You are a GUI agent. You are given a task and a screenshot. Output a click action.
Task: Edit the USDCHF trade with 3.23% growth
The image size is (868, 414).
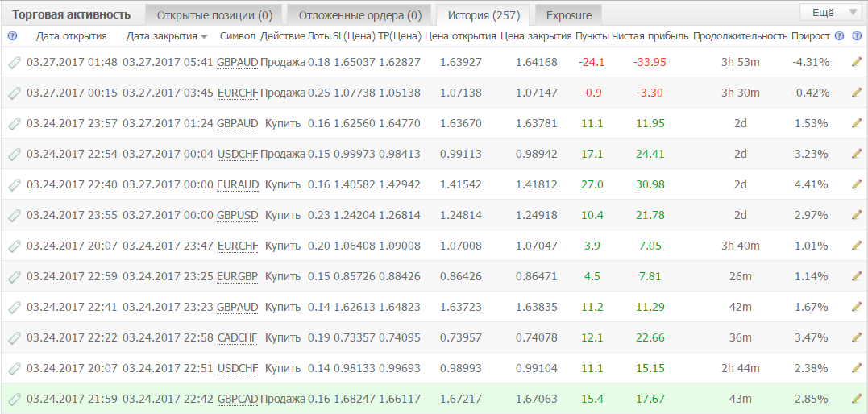tap(857, 153)
